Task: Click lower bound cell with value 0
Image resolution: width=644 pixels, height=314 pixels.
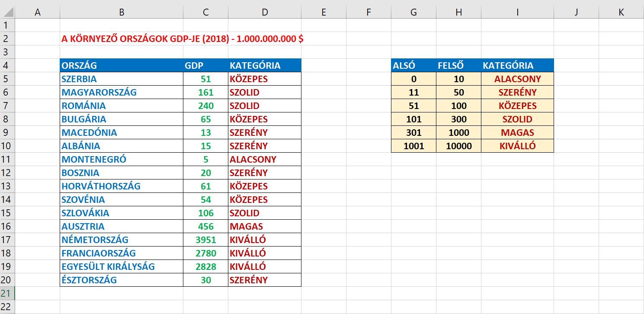Action: 414,79
